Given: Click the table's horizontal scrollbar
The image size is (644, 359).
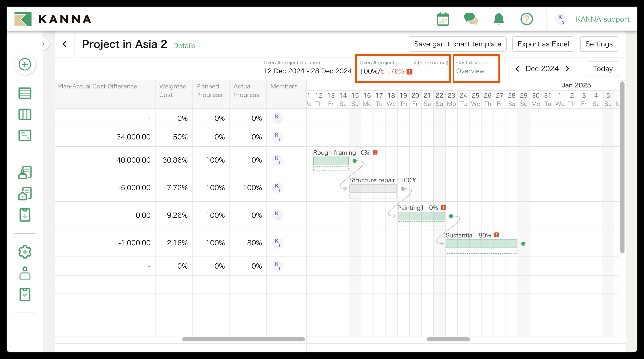Looking at the screenshot, I should point(243,339).
